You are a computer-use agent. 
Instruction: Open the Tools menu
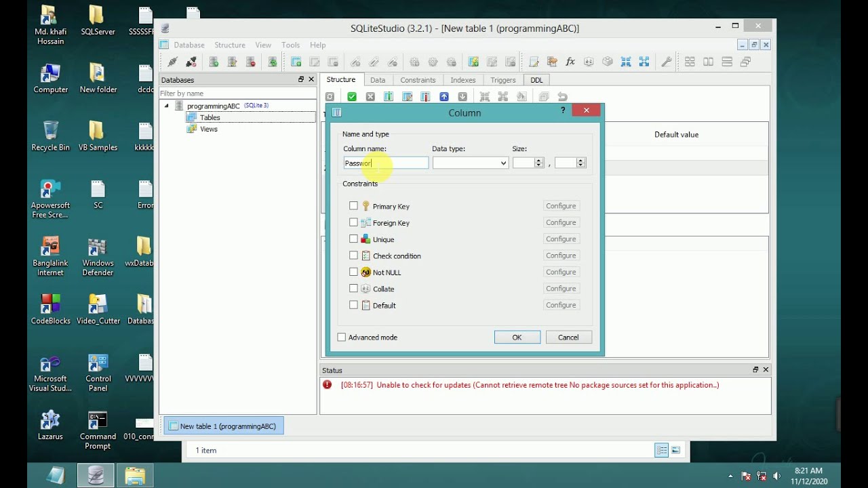click(x=290, y=45)
